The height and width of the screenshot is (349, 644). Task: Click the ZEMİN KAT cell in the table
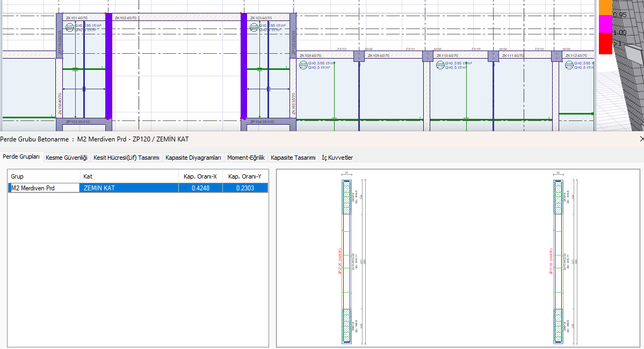coord(129,188)
